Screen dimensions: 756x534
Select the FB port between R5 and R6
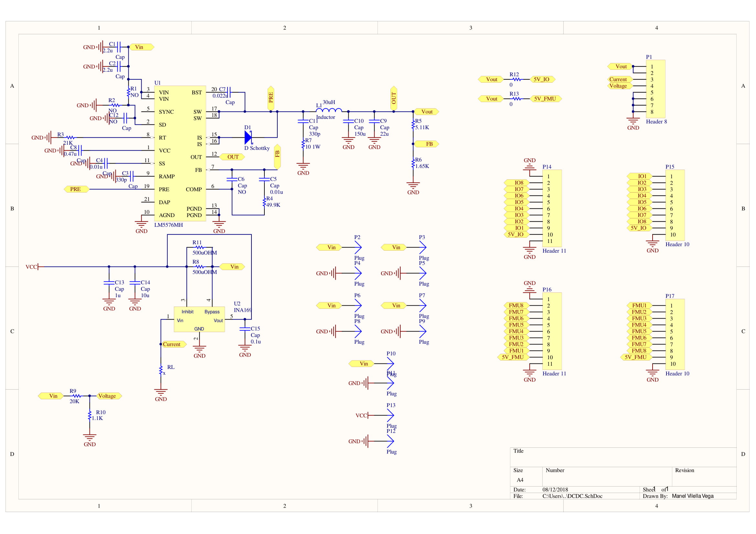click(x=427, y=144)
